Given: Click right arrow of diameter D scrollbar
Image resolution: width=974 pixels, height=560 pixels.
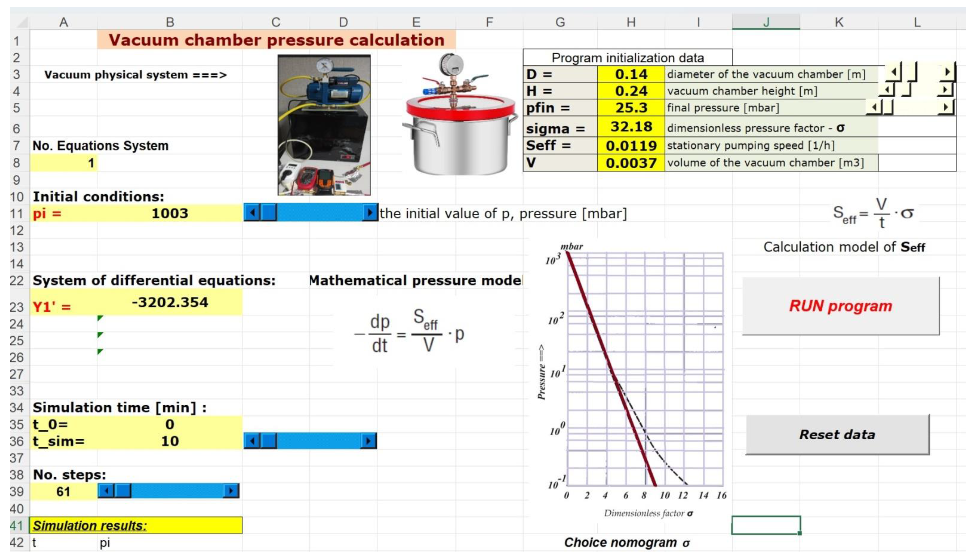Looking at the screenshot, I should (x=947, y=72).
